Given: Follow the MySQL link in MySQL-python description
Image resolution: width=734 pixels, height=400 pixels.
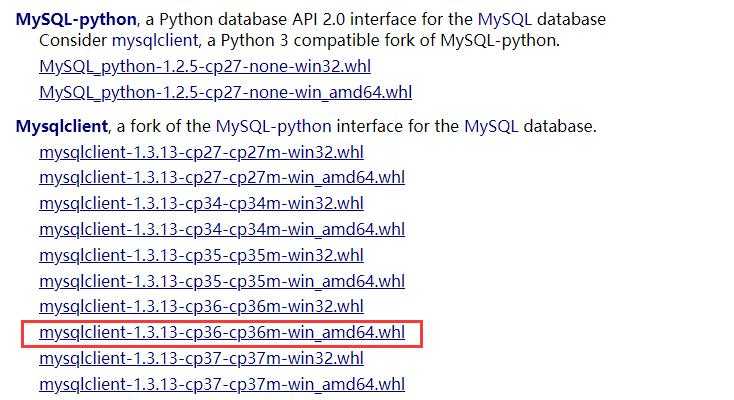Looking at the screenshot, I should pos(505,20).
